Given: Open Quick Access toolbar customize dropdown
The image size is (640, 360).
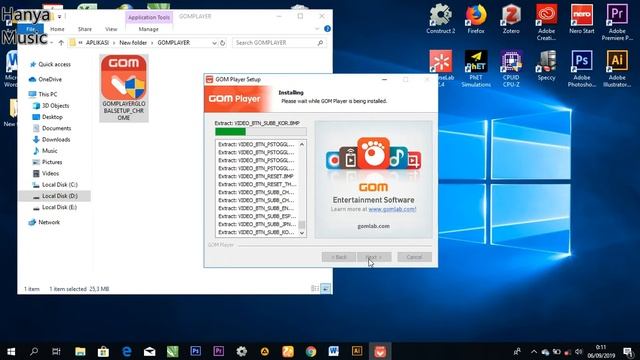Looking at the screenshot, I should [x=59, y=16].
